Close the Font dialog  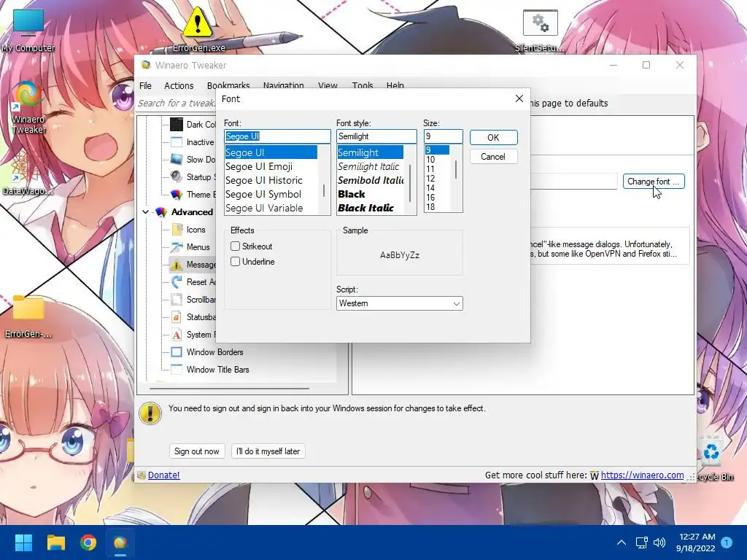coord(519,98)
